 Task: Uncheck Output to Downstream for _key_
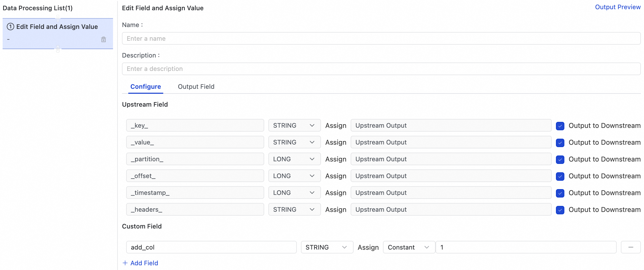tap(560, 126)
